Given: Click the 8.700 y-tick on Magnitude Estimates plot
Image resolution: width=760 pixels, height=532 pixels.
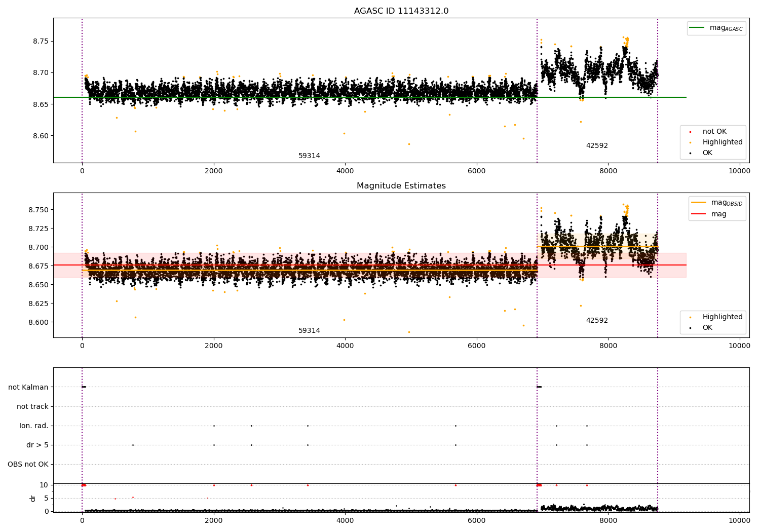Looking at the screenshot, I should tap(39, 247).
